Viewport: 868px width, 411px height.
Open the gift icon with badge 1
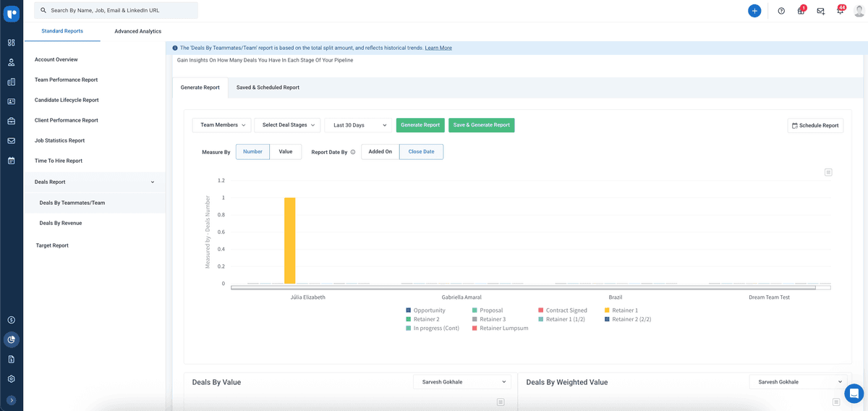[x=801, y=11]
